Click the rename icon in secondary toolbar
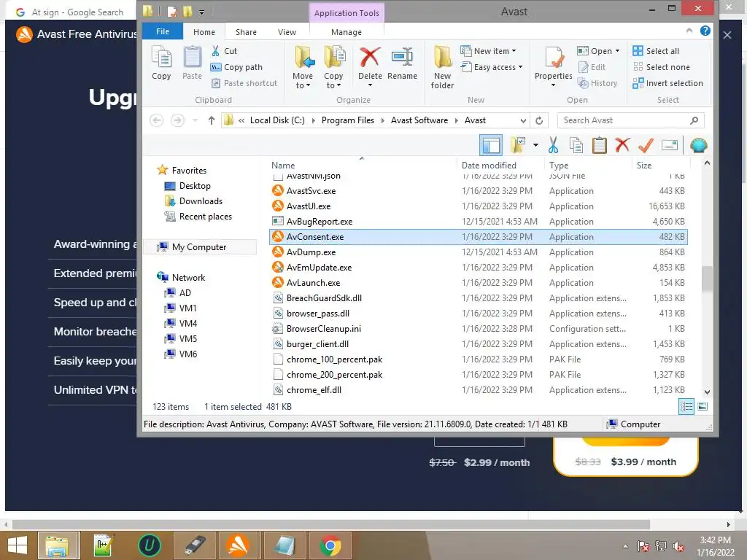Screen dimensions: 747x560 [x=670, y=145]
